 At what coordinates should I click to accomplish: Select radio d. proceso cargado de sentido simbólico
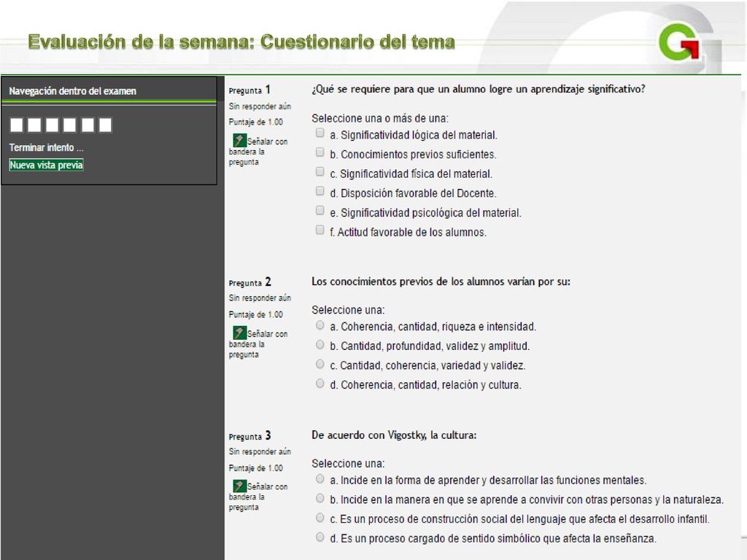click(320, 537)
